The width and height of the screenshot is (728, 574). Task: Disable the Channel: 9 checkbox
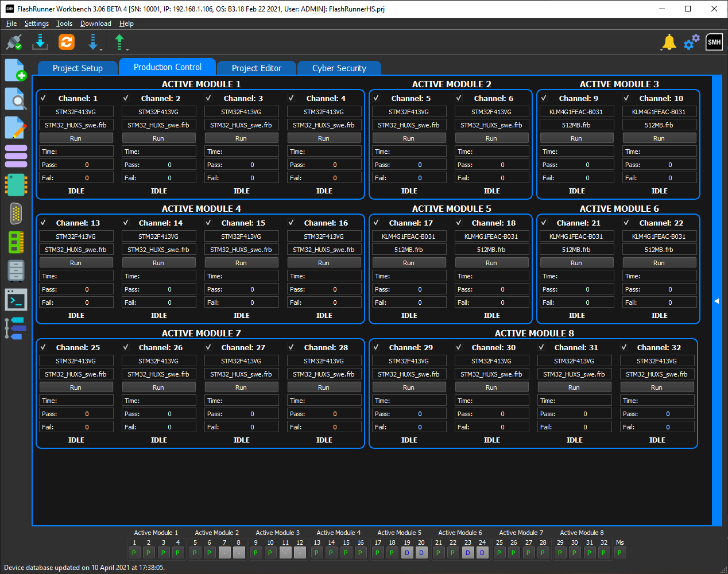544,98
